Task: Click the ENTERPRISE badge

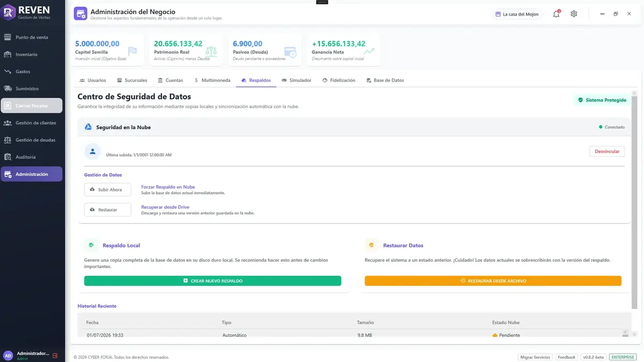Action: point(623,357)
